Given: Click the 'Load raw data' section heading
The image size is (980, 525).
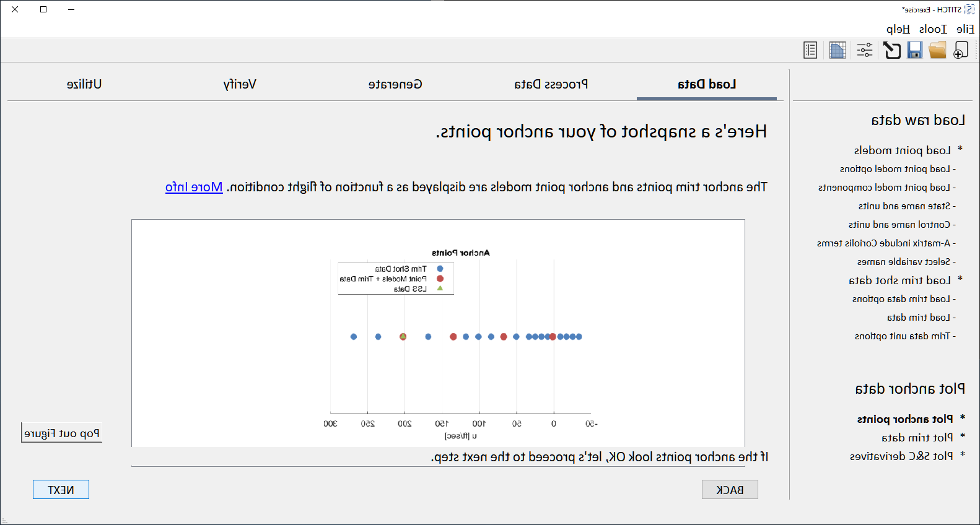Looking at the screenshot, I should (x=918, y=120).
